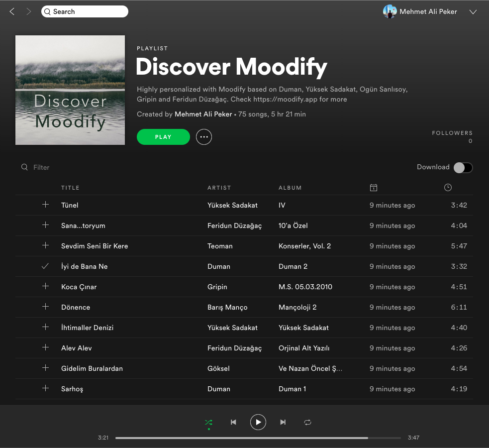The width and height of the screenshot is (489, 448).
Task: Sort tracks by the ALBUM column header
Action: coord(290,188)
